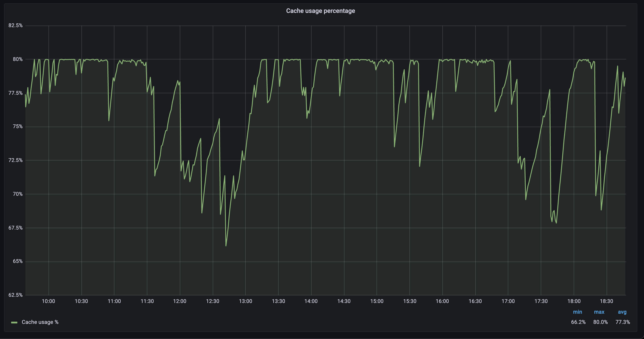Click the 70% y-axis label
The image size is (644, 339).
click(18, 194)
